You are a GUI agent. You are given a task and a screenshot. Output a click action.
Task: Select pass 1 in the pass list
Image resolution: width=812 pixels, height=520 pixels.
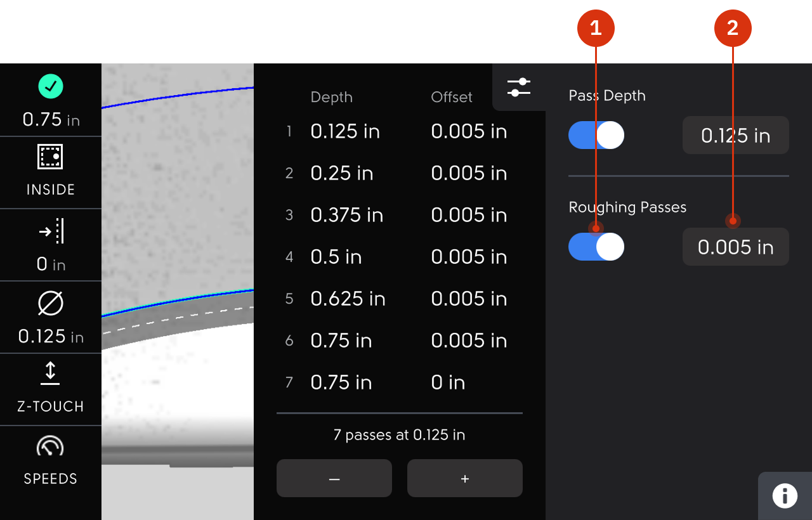coord(400,131)
